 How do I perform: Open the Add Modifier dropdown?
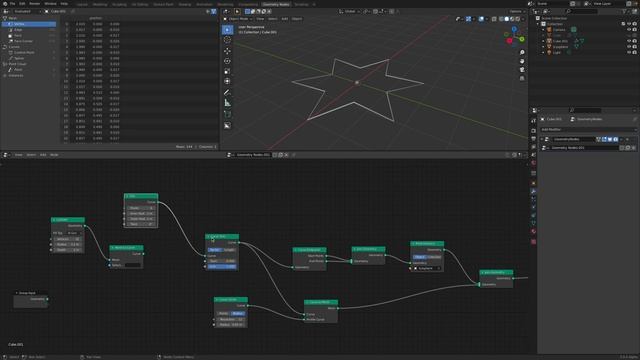click(588, 129)
